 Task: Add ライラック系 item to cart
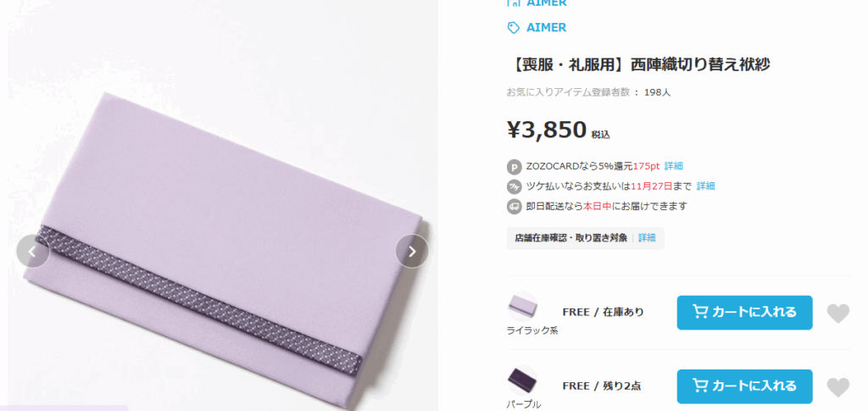coord(744,313)
